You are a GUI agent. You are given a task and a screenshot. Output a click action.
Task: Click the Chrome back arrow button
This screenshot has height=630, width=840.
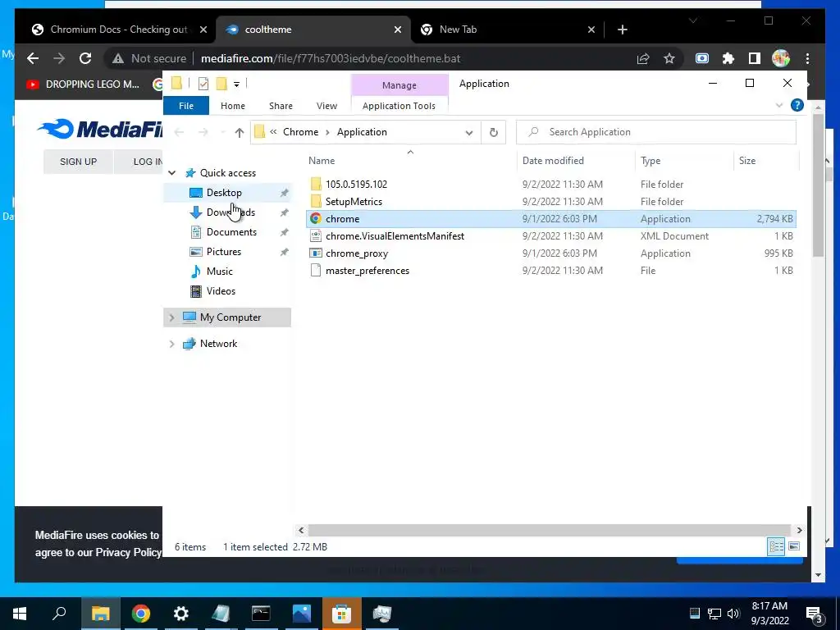[33, 58]
